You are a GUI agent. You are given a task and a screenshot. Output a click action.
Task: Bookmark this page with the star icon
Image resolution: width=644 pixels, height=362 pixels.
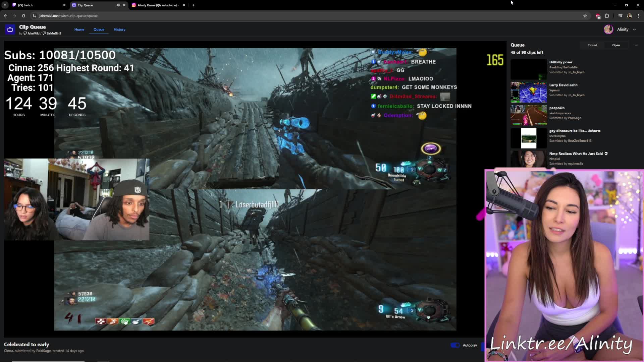pos(585,16)
